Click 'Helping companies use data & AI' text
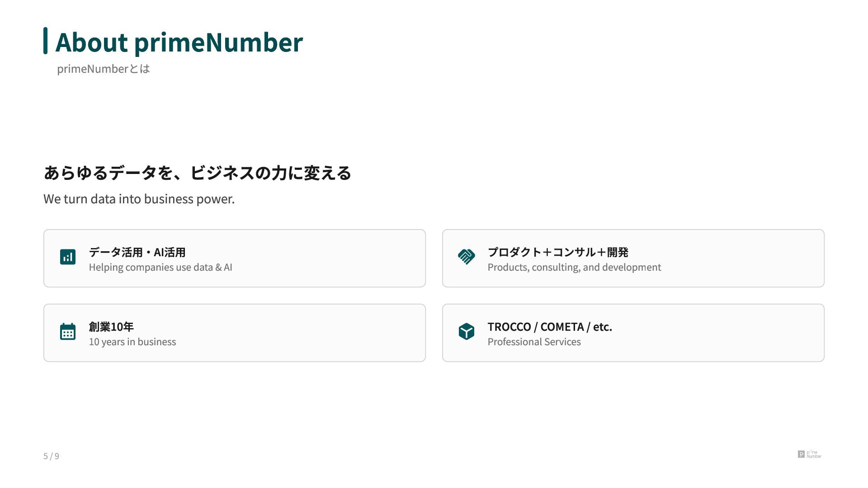 point(160,267)
